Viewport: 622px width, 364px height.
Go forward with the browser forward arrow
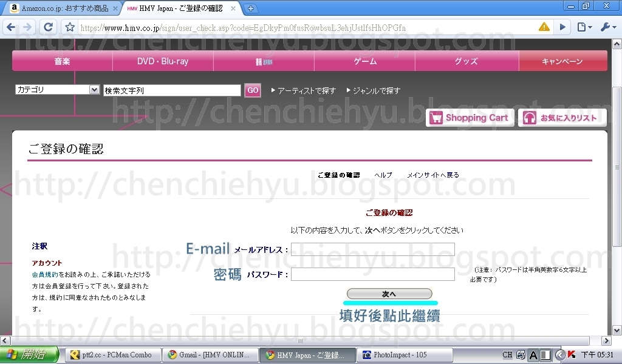coord(27,27)
